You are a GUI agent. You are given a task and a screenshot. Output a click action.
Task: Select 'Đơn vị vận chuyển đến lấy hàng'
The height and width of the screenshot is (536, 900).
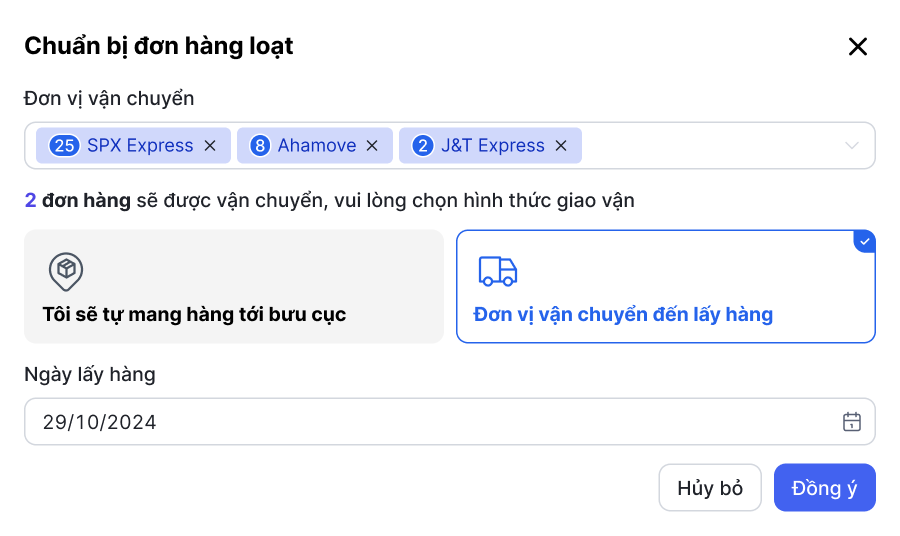click(665, 287)
